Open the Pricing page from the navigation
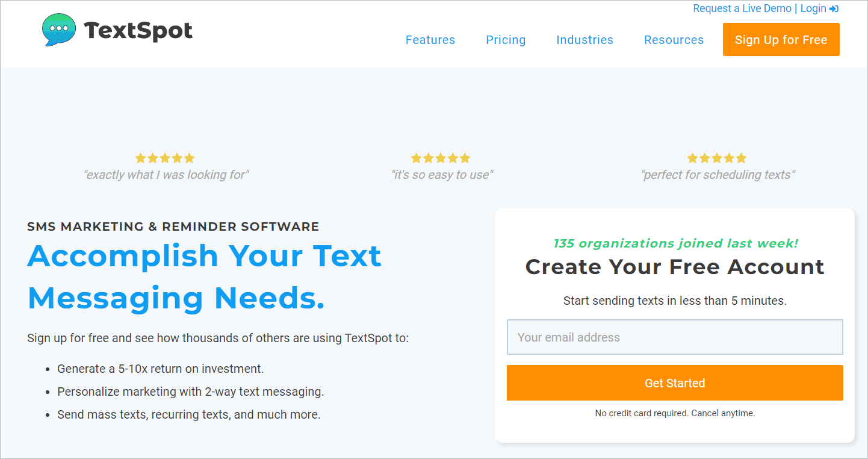Screen dimensions: 868x459 tap(505, 40)
